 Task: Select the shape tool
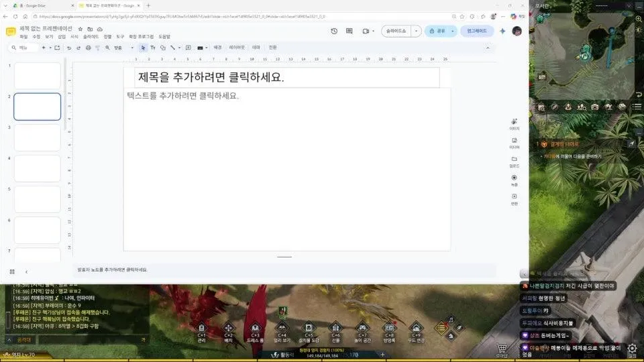(x=162, y=48)
